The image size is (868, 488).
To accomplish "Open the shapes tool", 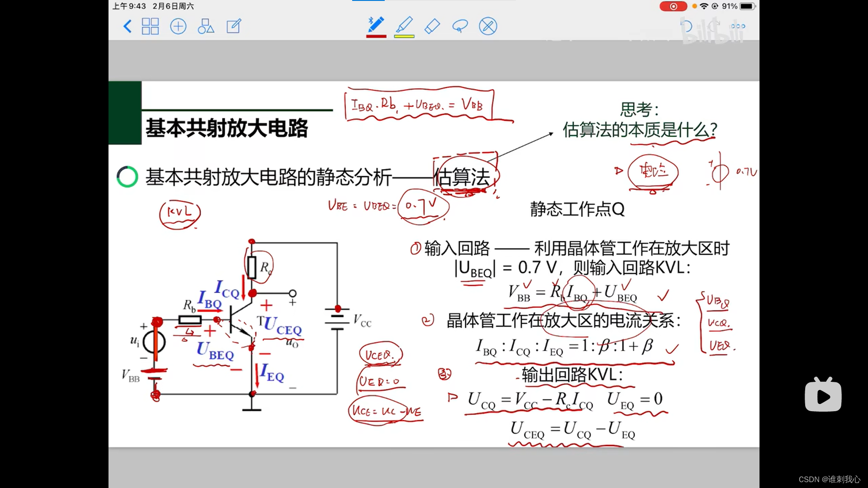I will pyautogui.click(x=206, y=26).
